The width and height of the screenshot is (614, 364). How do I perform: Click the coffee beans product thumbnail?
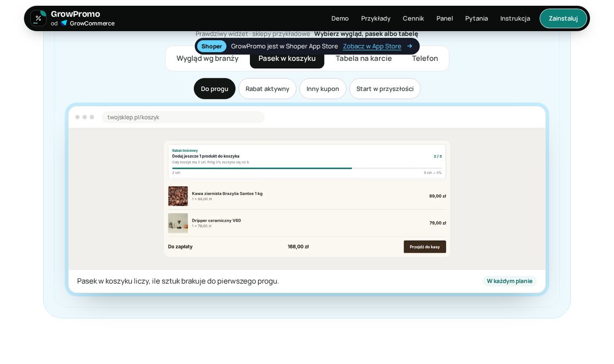point(178,196)
